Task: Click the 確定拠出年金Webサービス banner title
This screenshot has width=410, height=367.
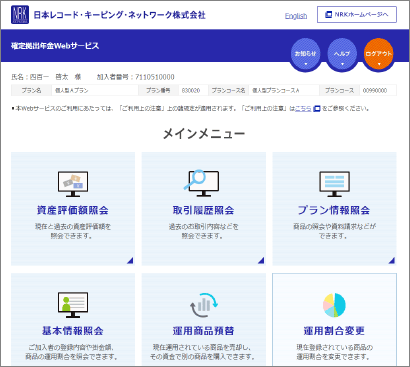Action: pos(55,46)
